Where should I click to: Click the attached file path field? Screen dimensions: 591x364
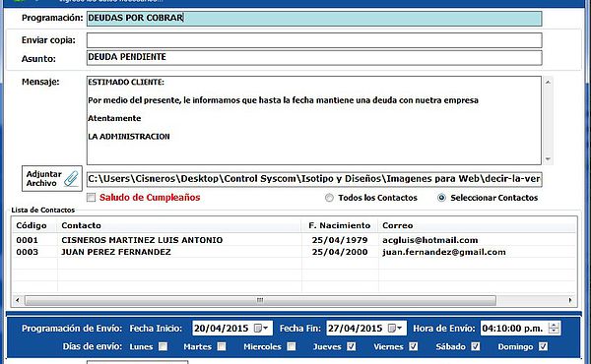tap(314, 179)
